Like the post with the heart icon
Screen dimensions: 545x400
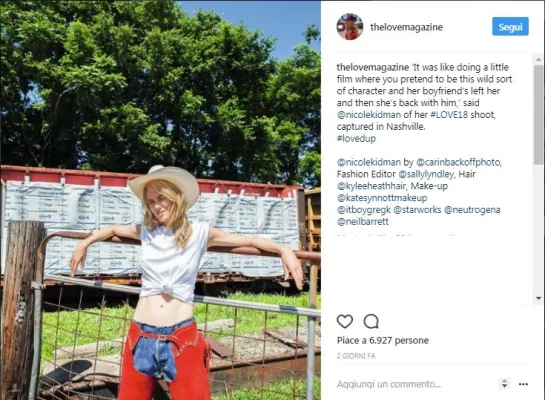tap(345, 321)
